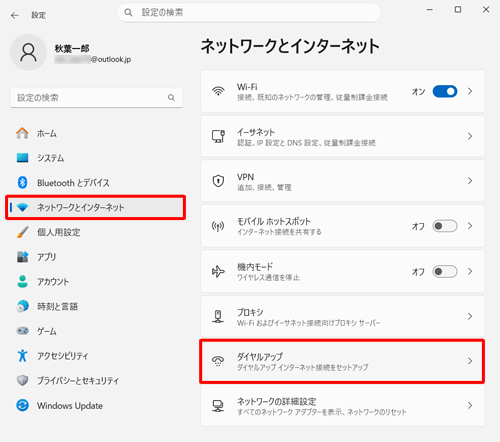Viewport: 500px width, 442px height.
Task: Click the dial-up connection icon
Action: tap(218, 361)
